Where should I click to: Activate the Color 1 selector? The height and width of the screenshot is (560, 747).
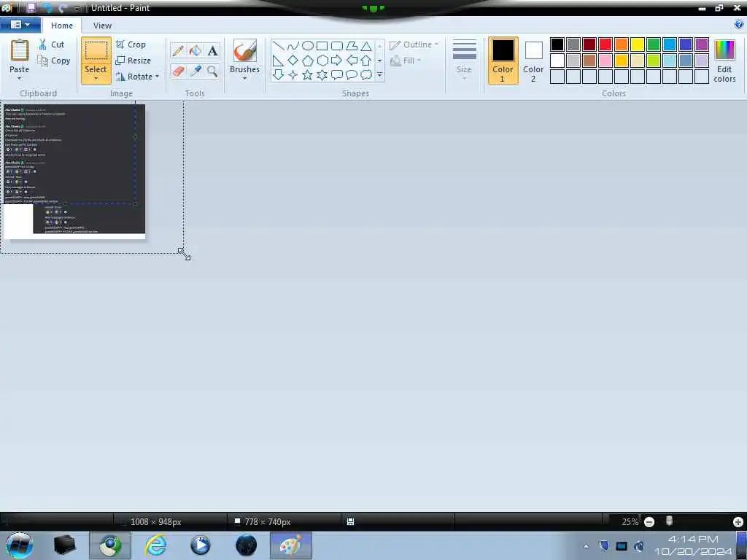click(503, 61)
